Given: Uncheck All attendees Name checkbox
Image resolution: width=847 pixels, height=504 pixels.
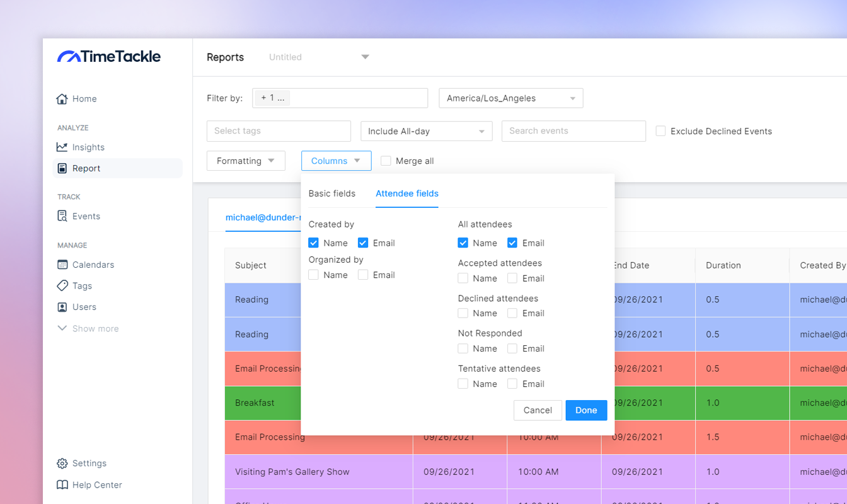Looking at the screenshot, I should click(x=463, y=243).
